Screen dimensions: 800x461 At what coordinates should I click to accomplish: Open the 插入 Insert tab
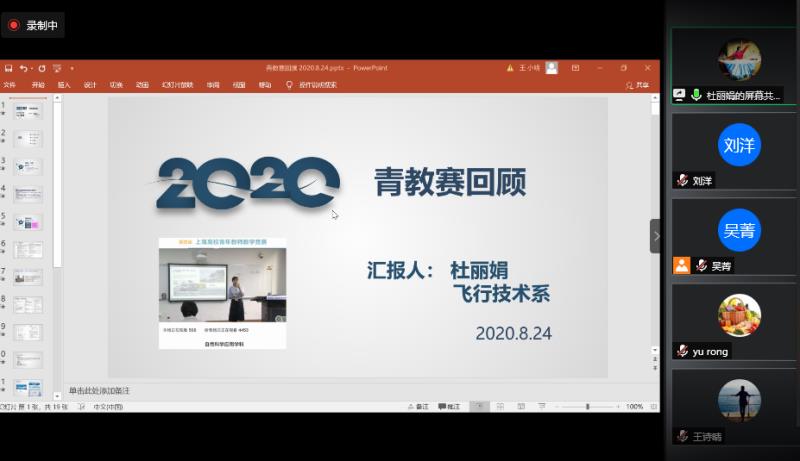pos(64,85)
